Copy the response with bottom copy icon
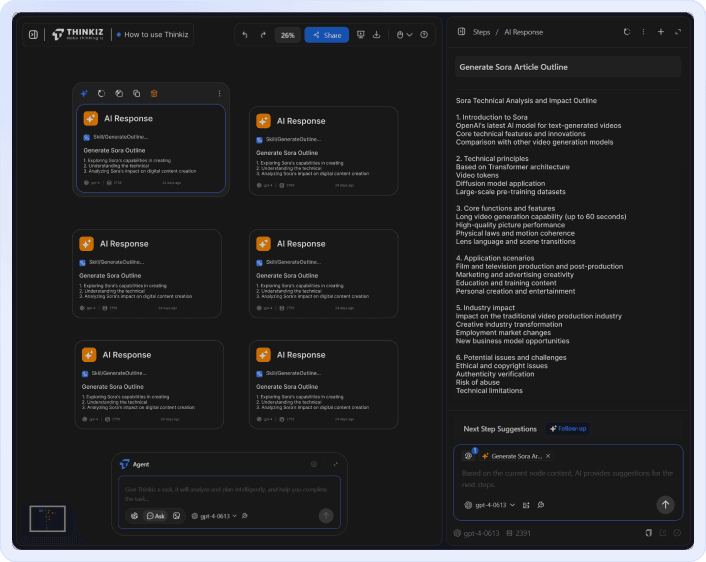Image resolution: width=706 pixels, height=562 pixels. pyautogui.click(x=648, y=533)
